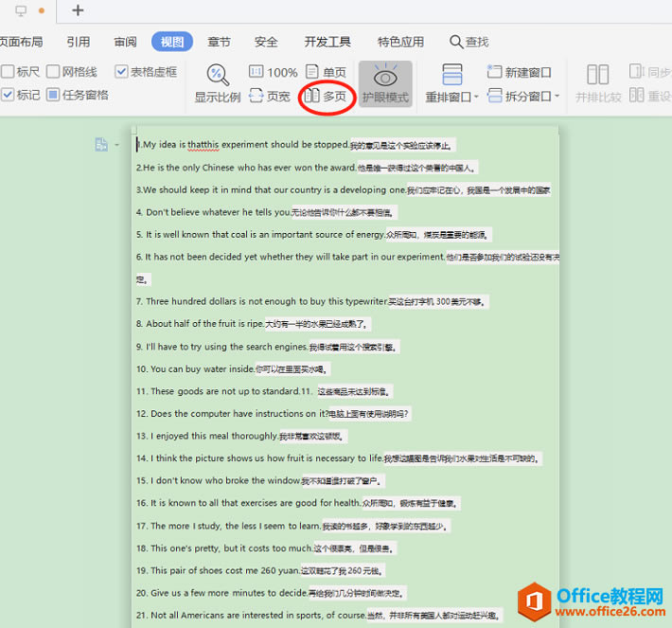
Task: Expand the arrow next to document icon
Action: pos(117,145)
